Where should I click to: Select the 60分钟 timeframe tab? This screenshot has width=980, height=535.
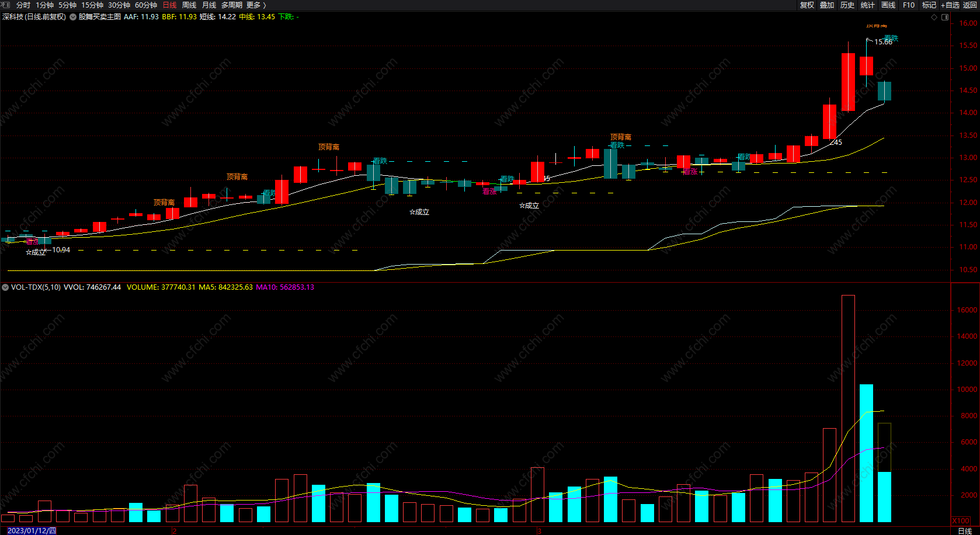tap(146, 5)
